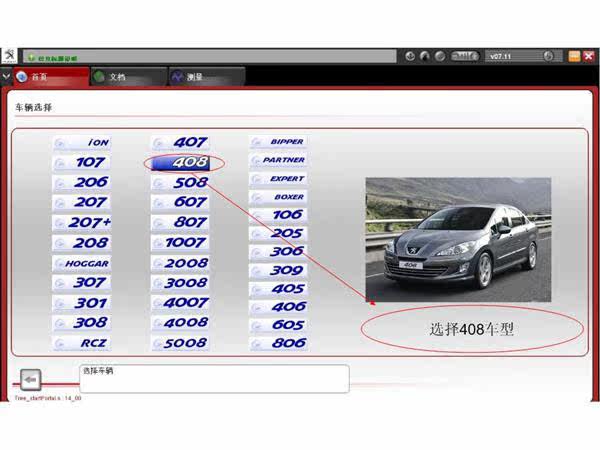Click the second round toolbar icon in title bar
Viewport: 600px width, 450px height.
tap(425, 56)
